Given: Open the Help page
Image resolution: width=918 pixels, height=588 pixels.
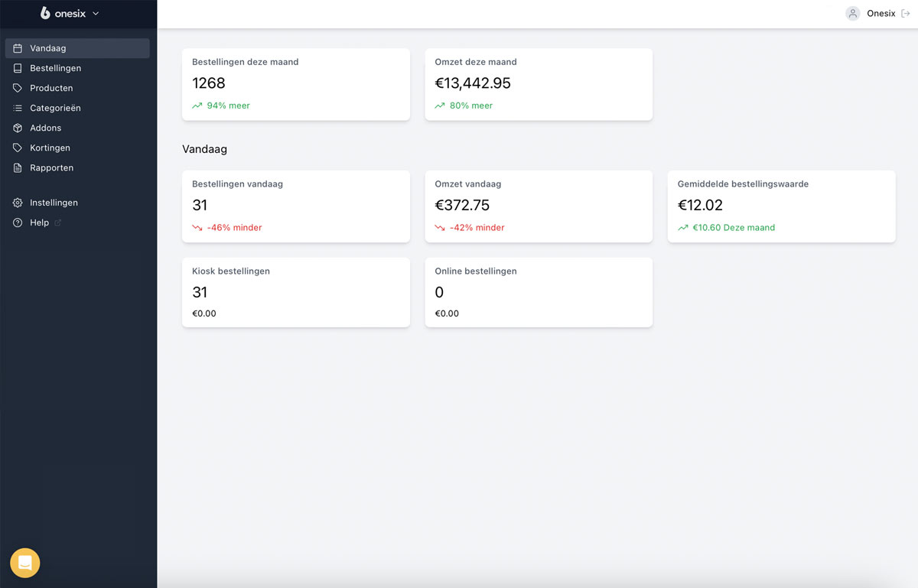Looking at the screenshot, I should tap(38, 223).
